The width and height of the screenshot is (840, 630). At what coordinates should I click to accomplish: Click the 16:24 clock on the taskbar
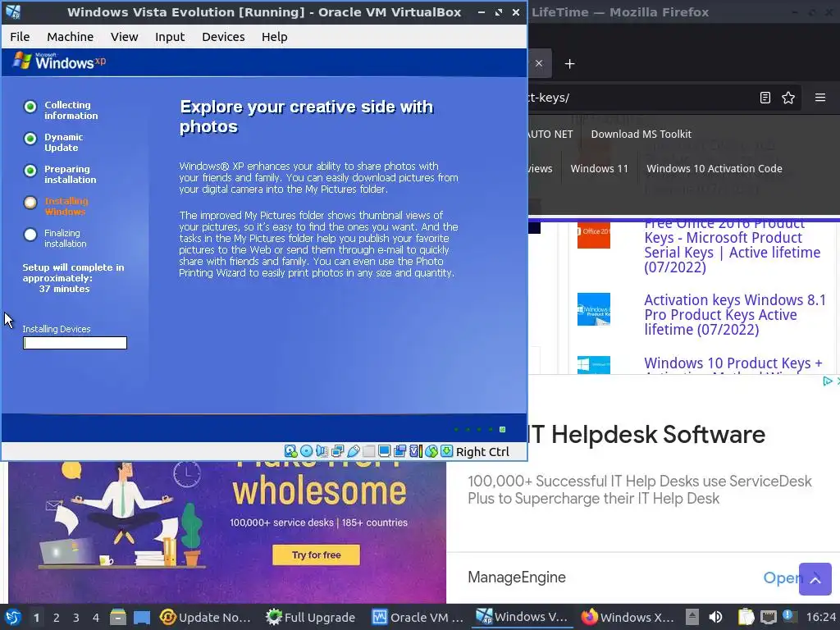pyautogui.click(x=820, y=617)
